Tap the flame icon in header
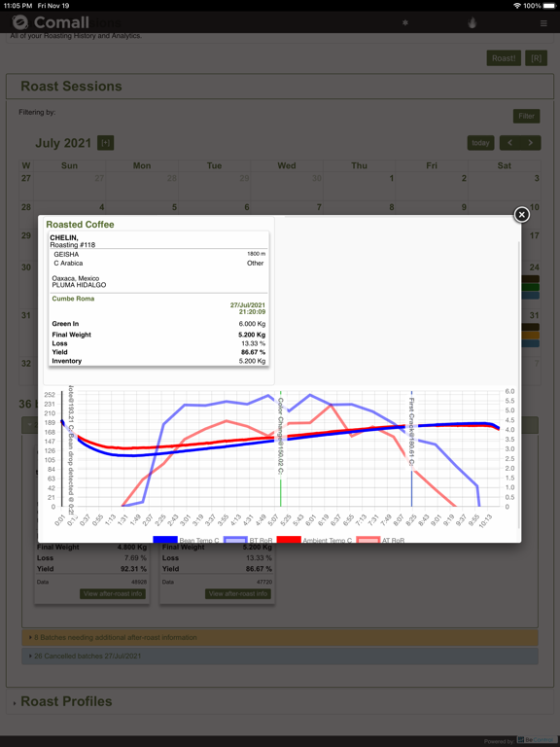This screenshot has height=747, width=560. click(472, 22)
